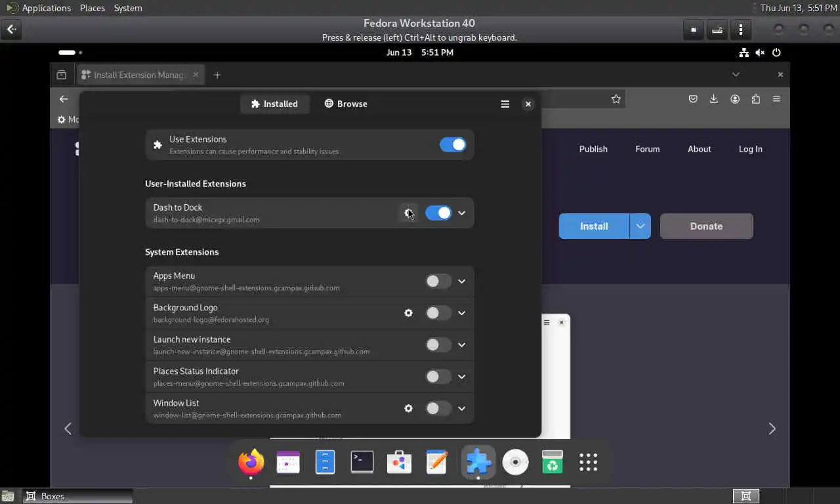The width and height of the screenshot is (840, 504).
Task: Enable Places Status Indicator extension
Action: click(x=438, y=377)
